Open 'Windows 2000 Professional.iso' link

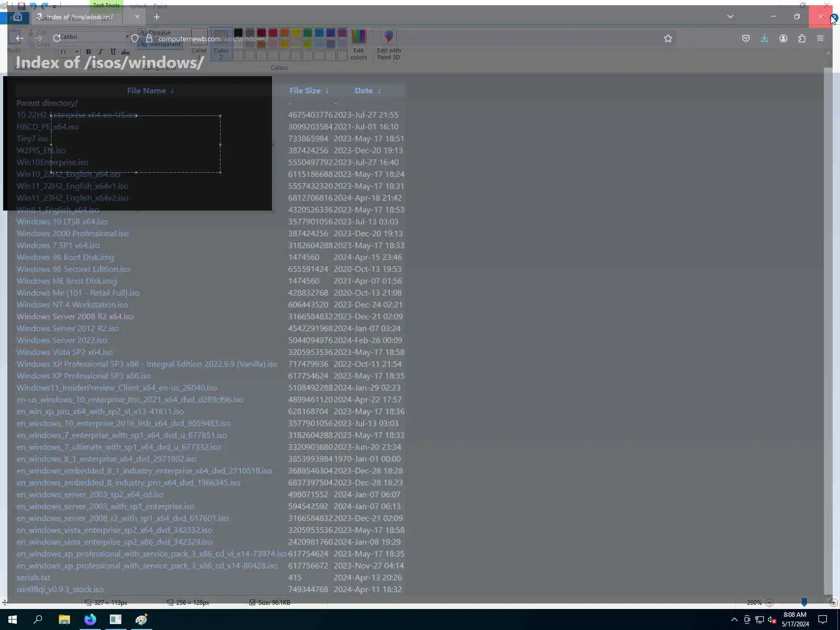click(72, 234)
